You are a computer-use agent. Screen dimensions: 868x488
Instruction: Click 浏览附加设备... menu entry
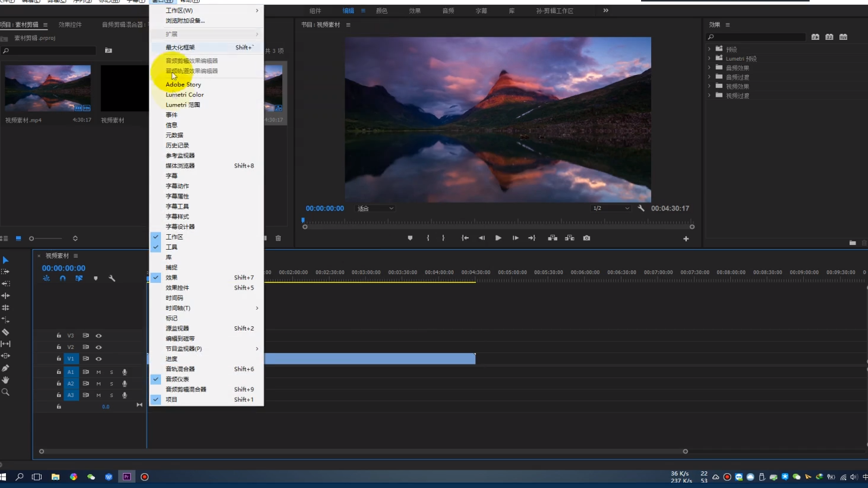(x=185, y=21)
